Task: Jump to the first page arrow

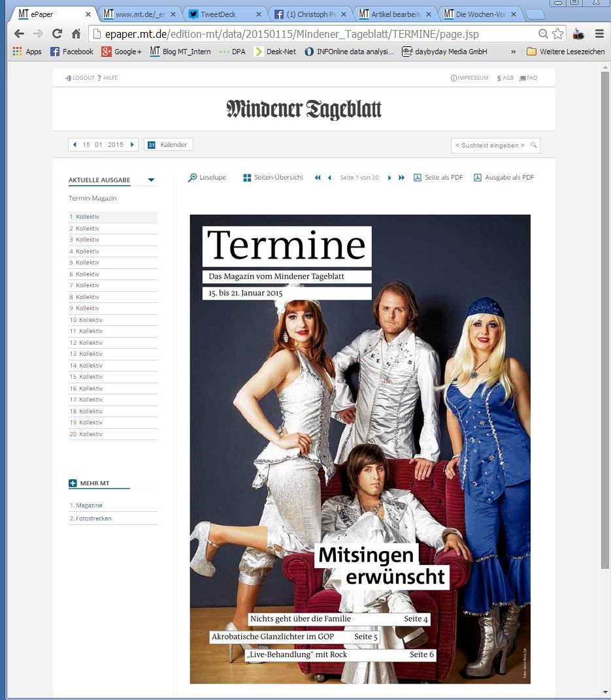Action: [x=318, y=178]
